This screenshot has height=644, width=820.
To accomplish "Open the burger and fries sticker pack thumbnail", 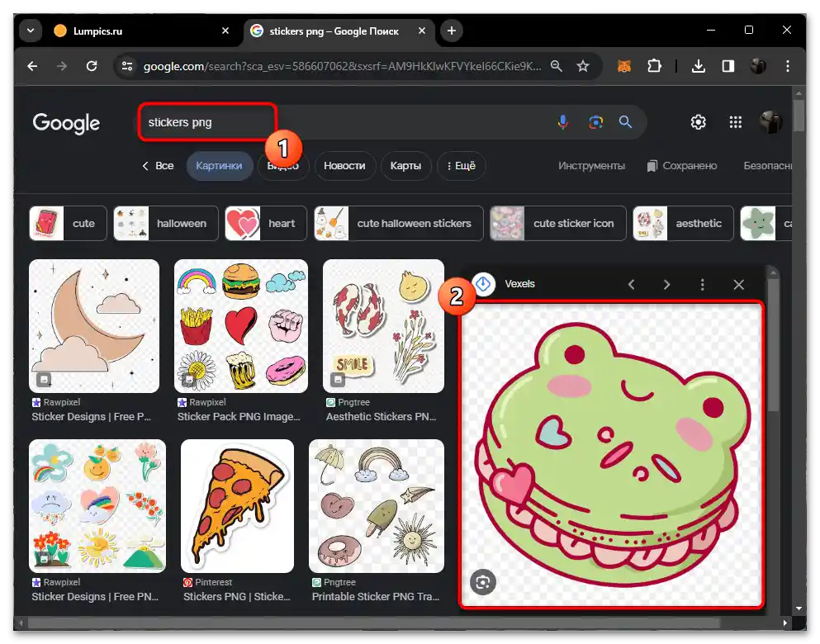I will pos(241,325).
